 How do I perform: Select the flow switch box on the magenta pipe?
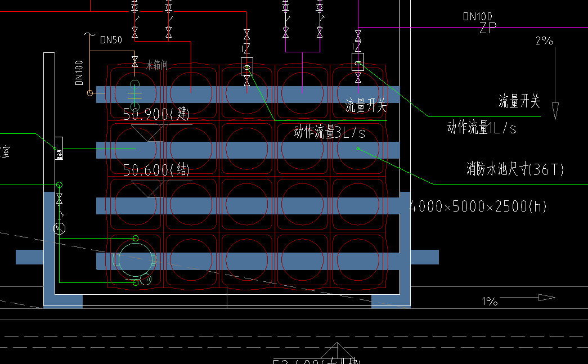pyautogui.click(x=358, y=62)
